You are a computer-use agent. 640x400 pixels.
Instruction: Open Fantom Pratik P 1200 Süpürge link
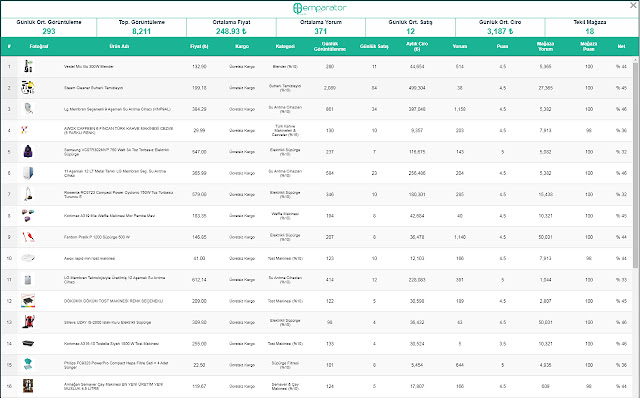(97, 237)
